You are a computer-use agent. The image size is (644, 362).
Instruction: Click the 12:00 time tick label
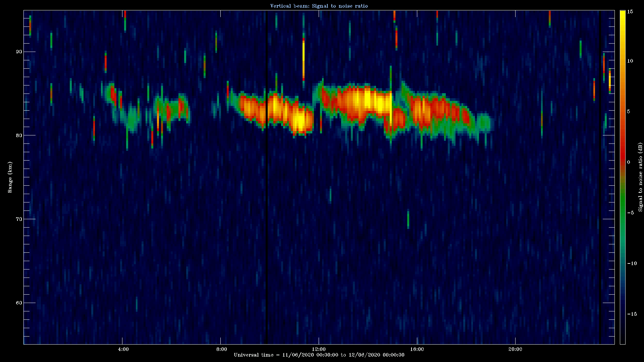(x=319, y=349)
